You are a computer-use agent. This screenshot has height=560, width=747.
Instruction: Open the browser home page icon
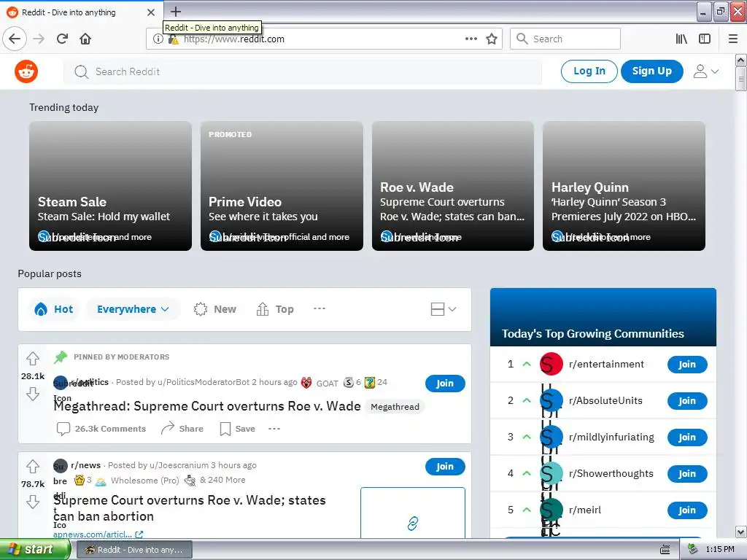(x=85, y=39)
